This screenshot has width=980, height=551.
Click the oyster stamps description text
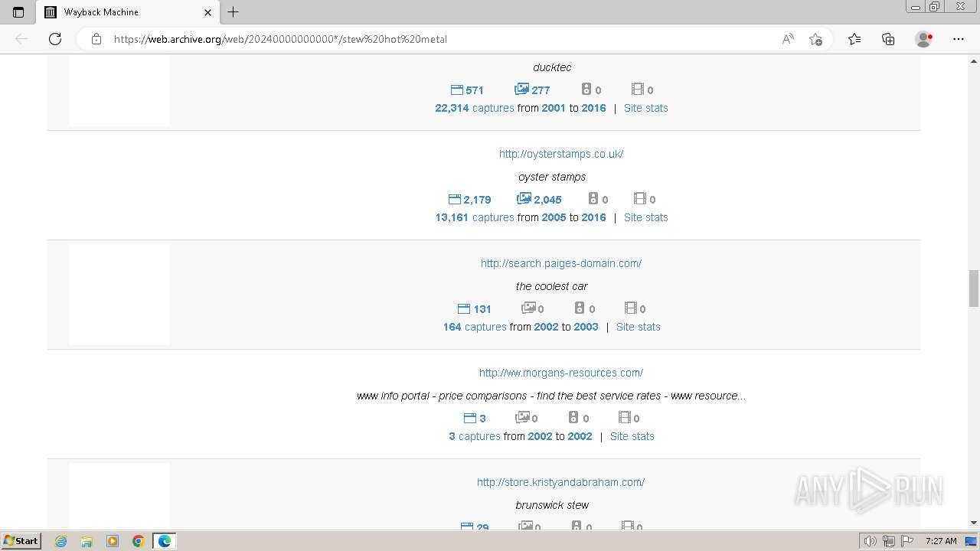(552, 177)
